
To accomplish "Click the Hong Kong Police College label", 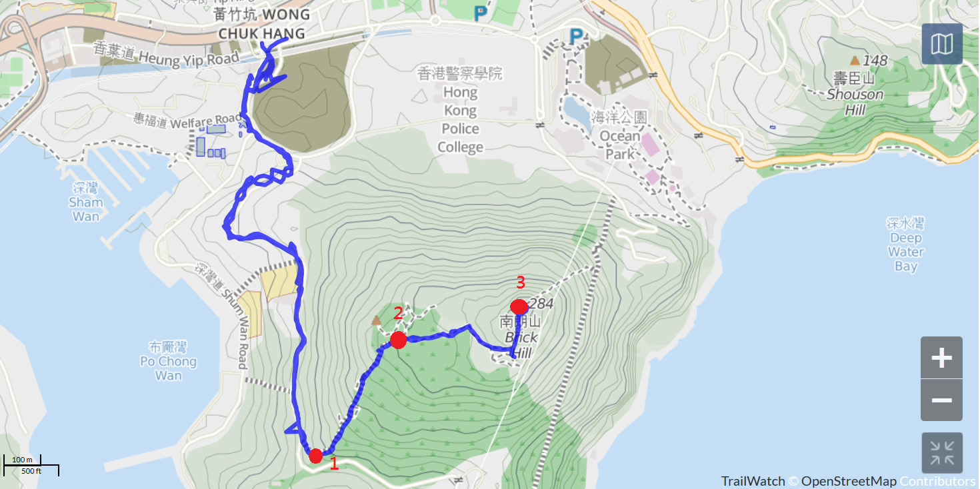I will [x=461, y=110].
